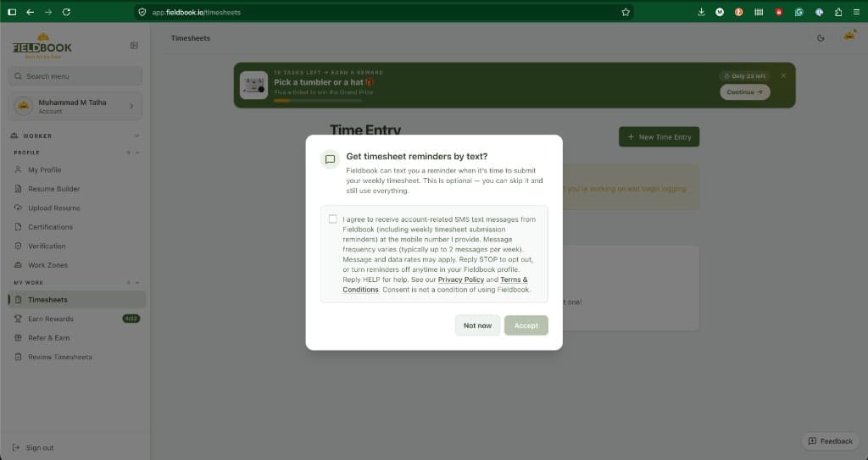Click the hard hat avatar icon top right
The width and height of the screenshot is (868, 460).
click(849, 36)
